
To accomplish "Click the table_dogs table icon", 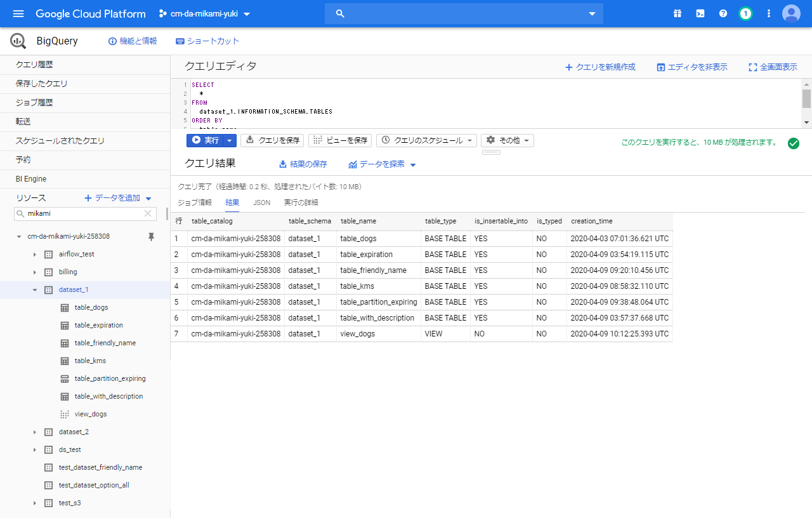I will click(x=64, y=307).
